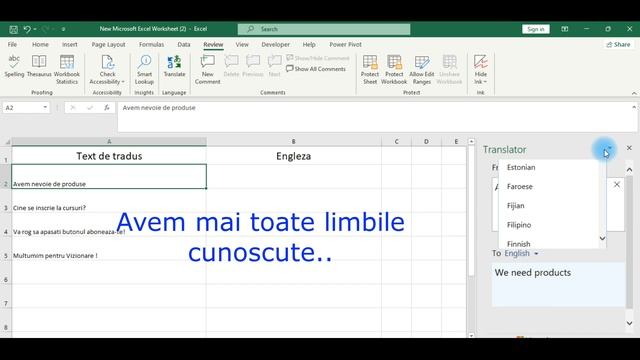Click Protect Workbook

tap(394, 69)
